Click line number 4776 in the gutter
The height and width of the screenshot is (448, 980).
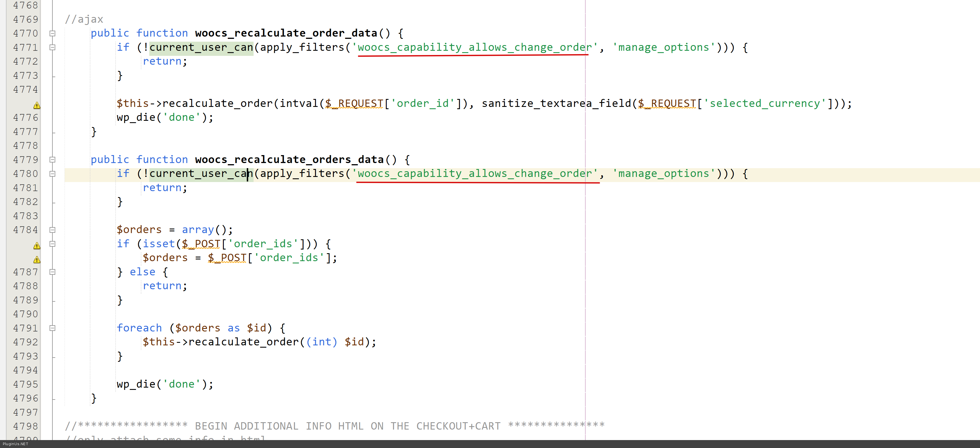pos(25,118)
